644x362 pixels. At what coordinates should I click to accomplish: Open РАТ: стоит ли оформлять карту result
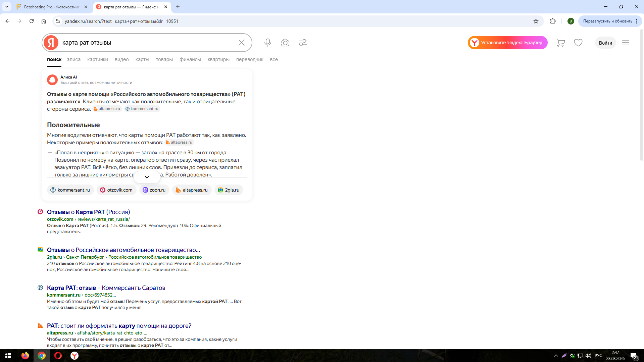click(x=119, y=326)
